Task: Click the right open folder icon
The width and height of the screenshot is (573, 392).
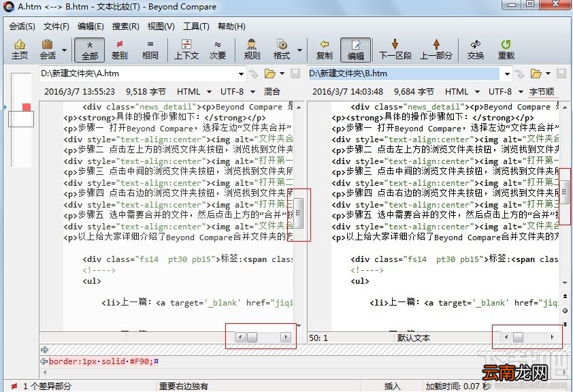Action: pyautogui.click(x=536, y=73)
